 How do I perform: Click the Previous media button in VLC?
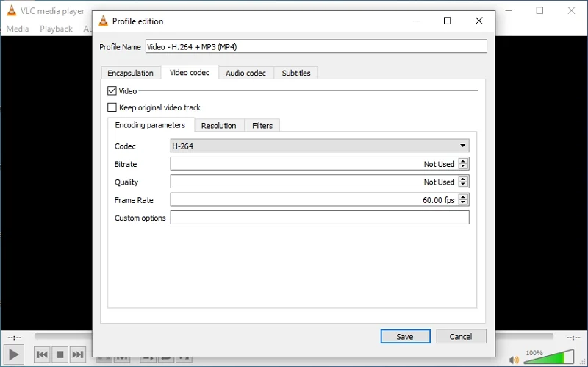point(42,354)
